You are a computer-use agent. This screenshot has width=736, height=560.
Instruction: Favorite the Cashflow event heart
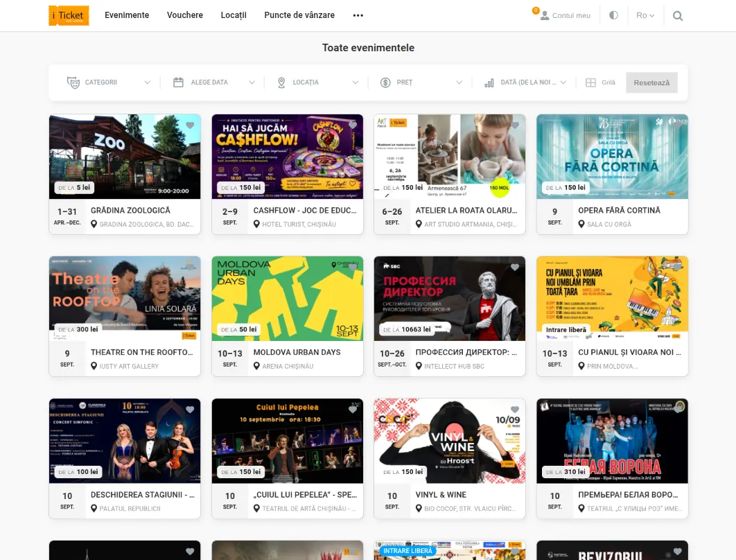click(353, 125)
